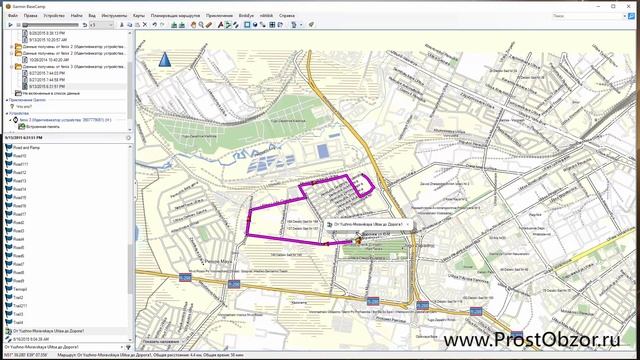Open the dropdown arrow beside document icon
Image resolution: width=640 pixels, height=360 pixels.
(x=301, y=25)
